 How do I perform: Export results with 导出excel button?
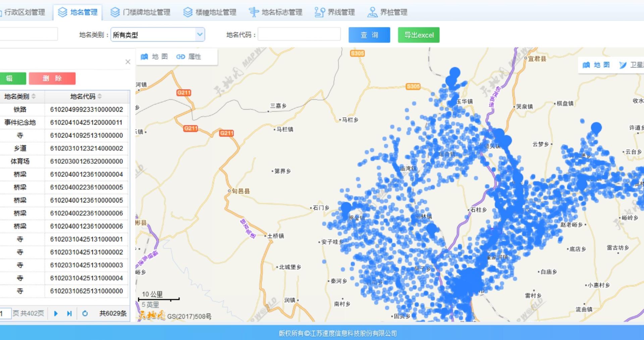[419, 35]
